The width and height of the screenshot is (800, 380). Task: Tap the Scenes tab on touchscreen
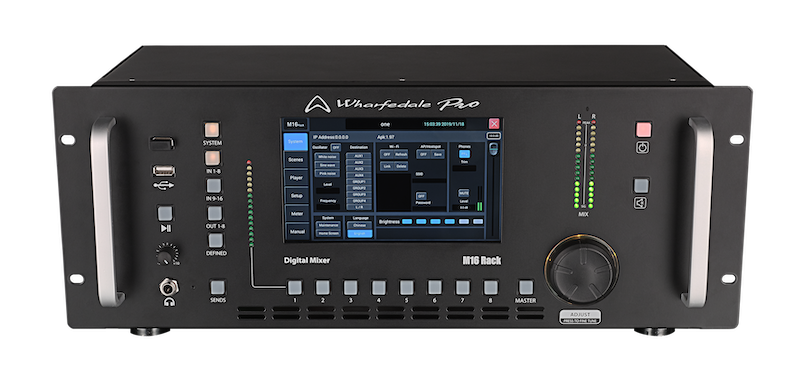click(x=296, y=159)
